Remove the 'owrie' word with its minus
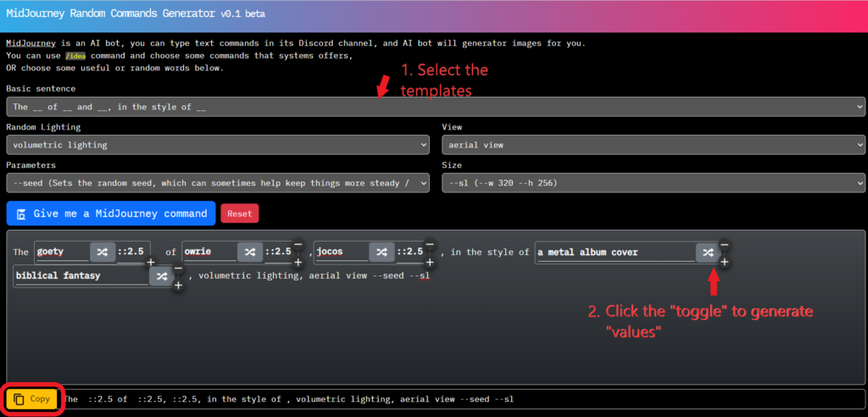The width and height of the screenshot is (868, 417). (298, 244)
